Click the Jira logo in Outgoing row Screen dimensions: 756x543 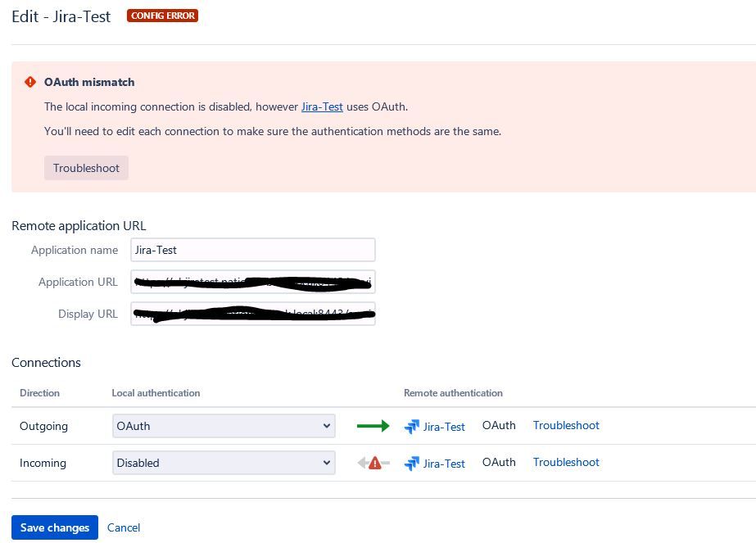tap(412, 427)
